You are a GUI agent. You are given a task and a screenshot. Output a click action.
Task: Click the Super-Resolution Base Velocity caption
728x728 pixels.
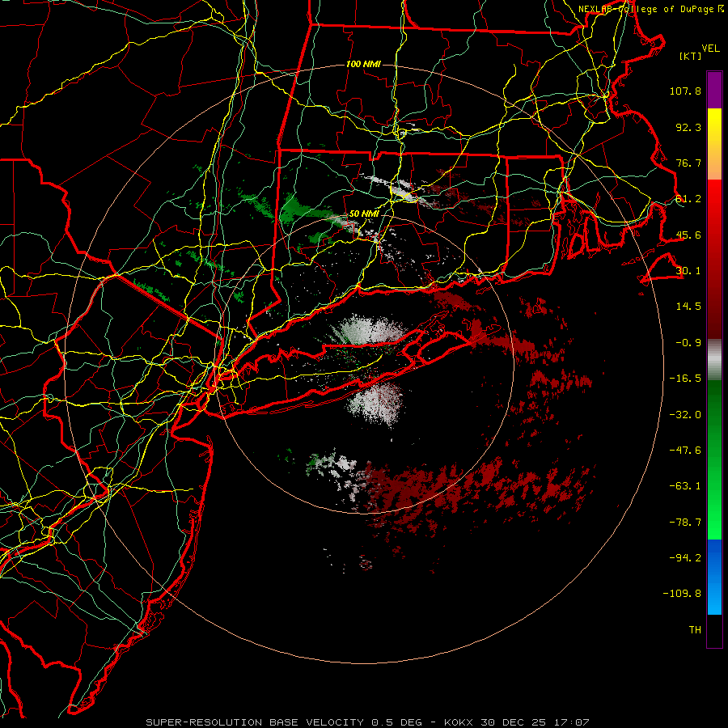(x=367, y=722)
